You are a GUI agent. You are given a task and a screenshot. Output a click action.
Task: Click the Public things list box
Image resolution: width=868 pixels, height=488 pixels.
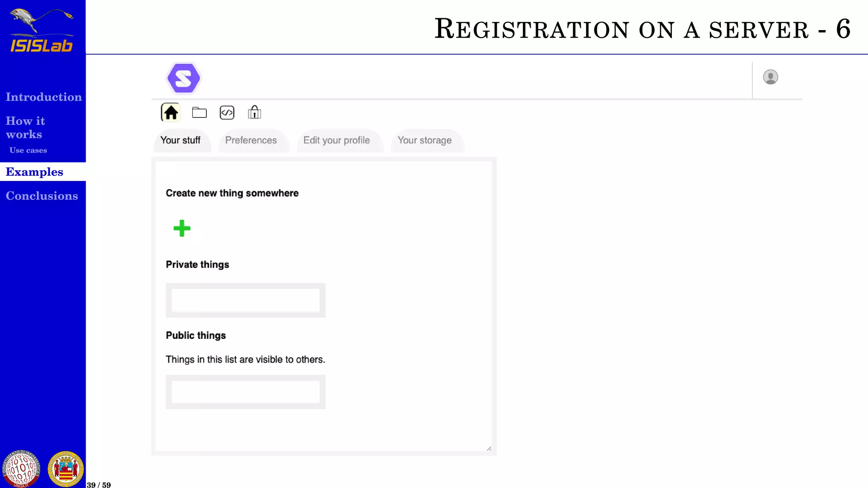(245, 392)
